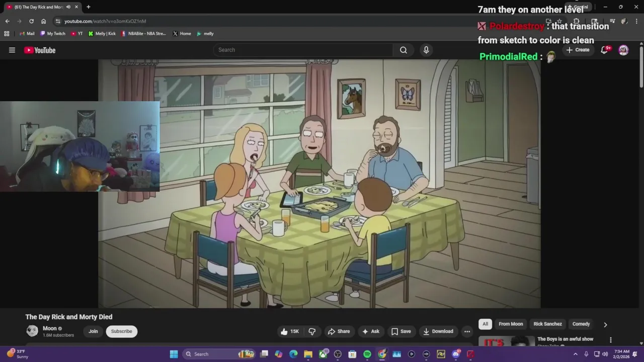Click the Ask button

pyautogui.click(x=371, y=331)
